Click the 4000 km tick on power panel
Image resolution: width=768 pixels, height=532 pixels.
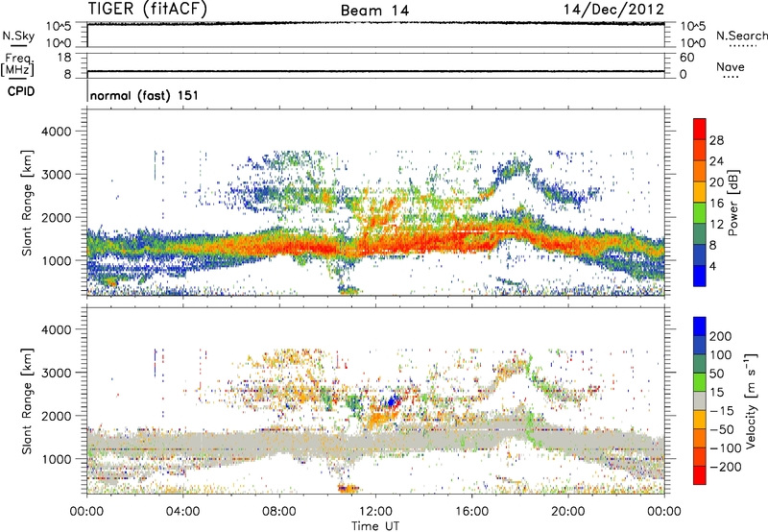coord(56,132)
